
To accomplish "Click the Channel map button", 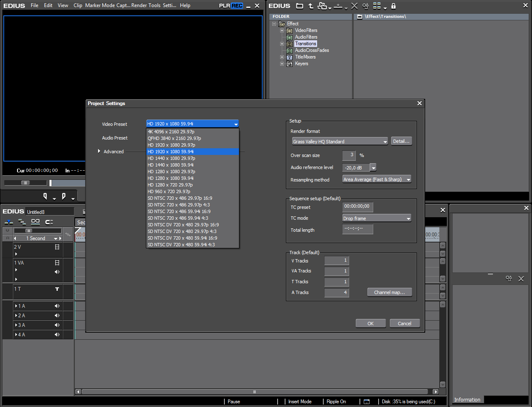I will tap(389, 292).
